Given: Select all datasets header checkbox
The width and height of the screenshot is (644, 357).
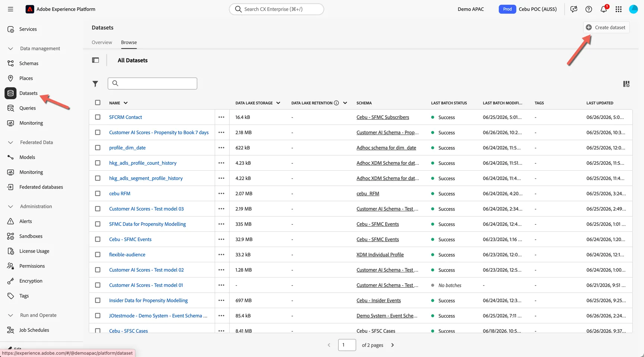Looking at the screenshot, I should [98, 102].
